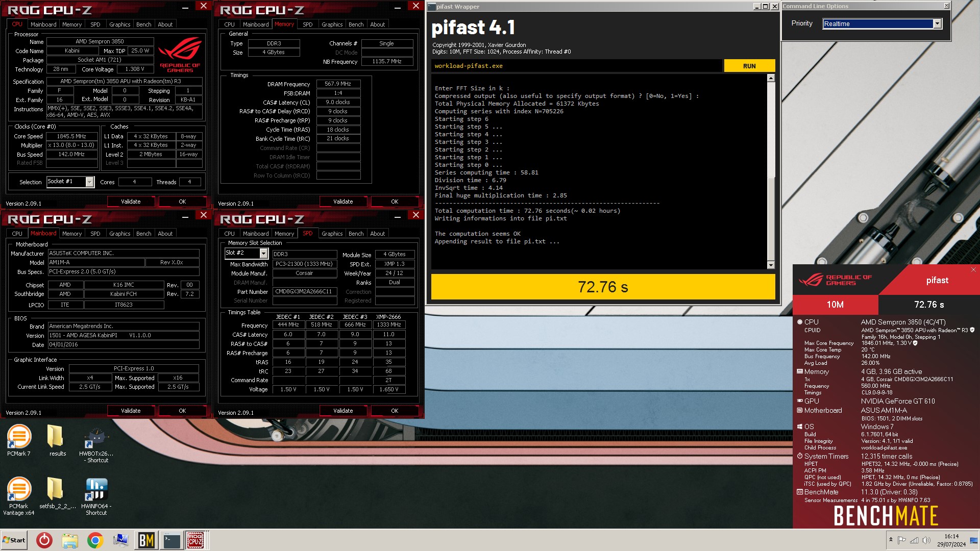The width and height of the screenshot is (980, 551).
Task: Click the red power icon in taskbar
Action: pyautogui.click(x=44, y=540)
